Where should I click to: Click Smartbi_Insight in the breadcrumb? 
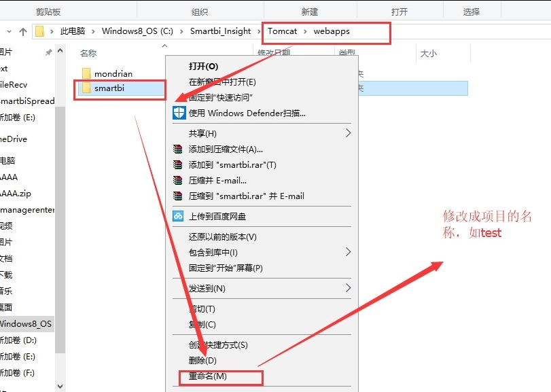click(221, 31)
